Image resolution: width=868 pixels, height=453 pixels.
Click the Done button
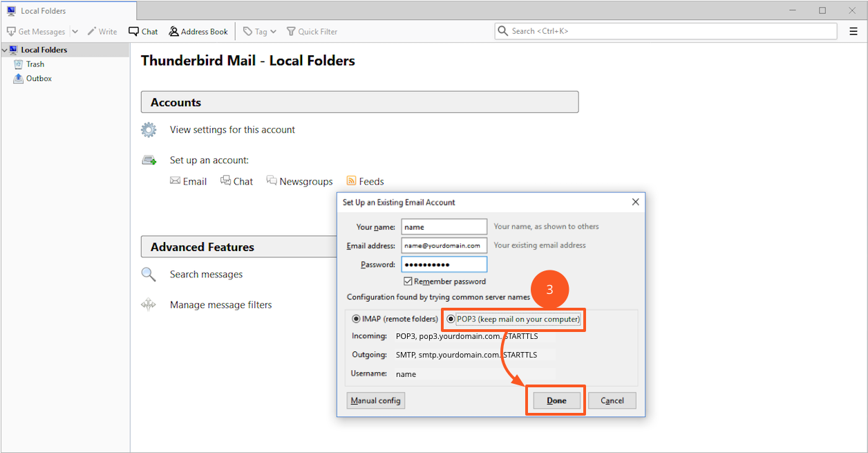coord(556,400)
